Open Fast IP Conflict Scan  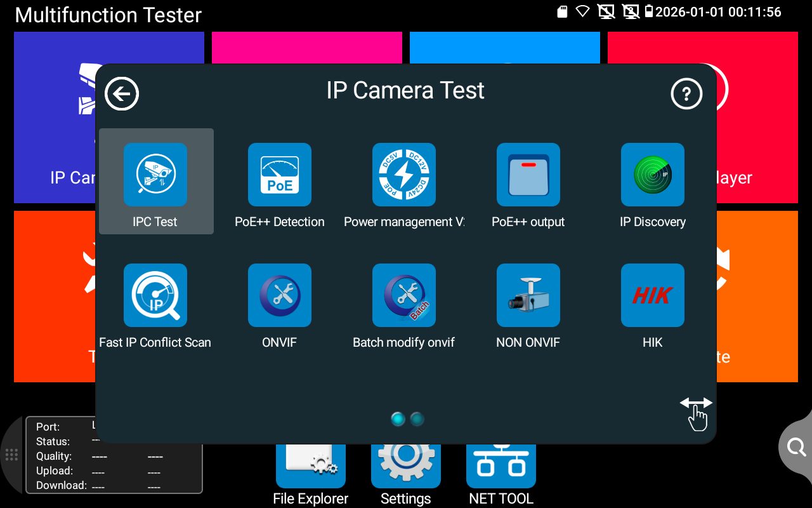click(x=155, y=295)
